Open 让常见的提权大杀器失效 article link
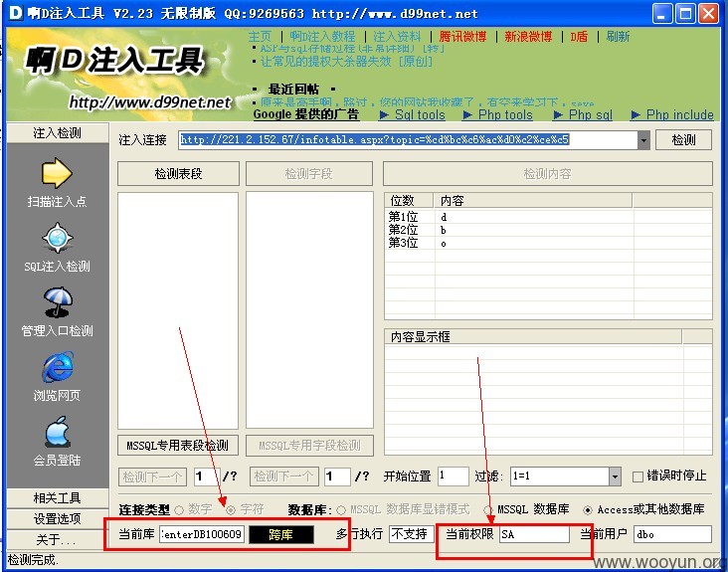 pos(346,62)
